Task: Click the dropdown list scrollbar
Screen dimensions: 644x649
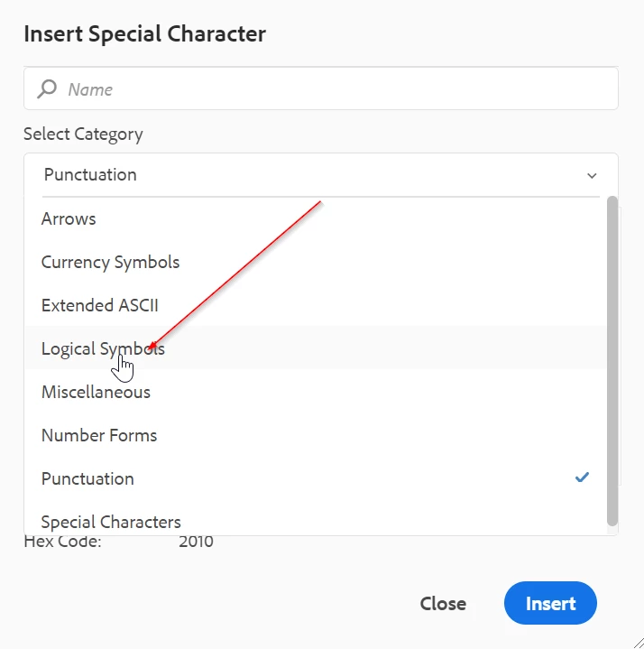Action: coord(612,361)
